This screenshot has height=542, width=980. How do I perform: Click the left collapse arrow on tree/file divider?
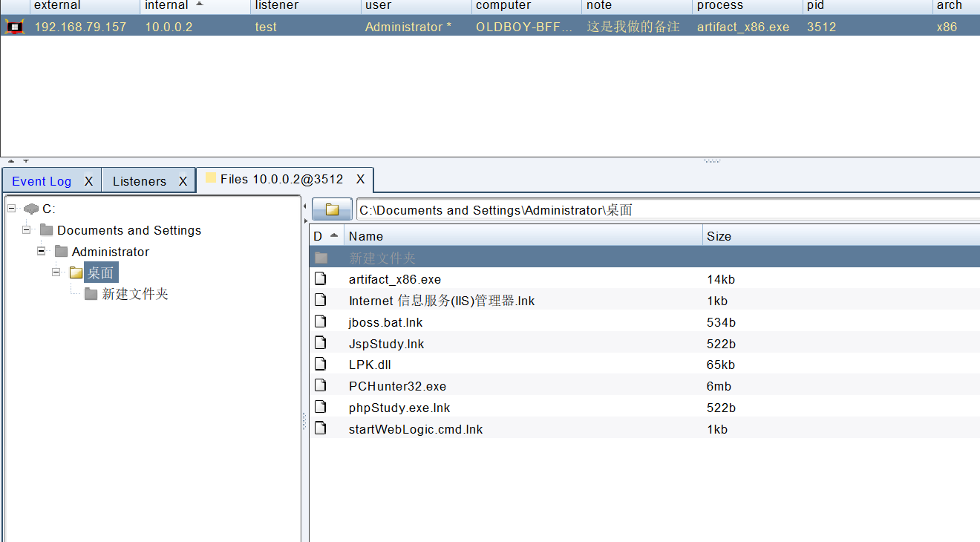click(x=304, y=205)
